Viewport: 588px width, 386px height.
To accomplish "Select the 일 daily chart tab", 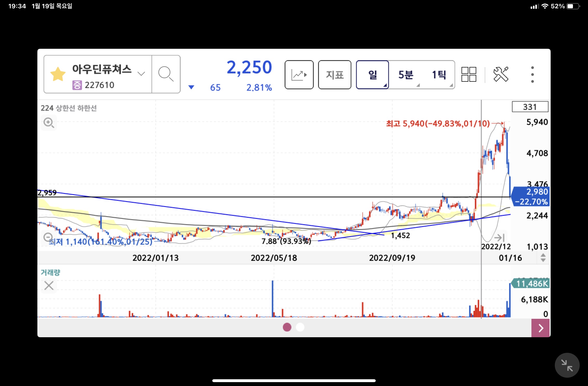I will 372,75.
